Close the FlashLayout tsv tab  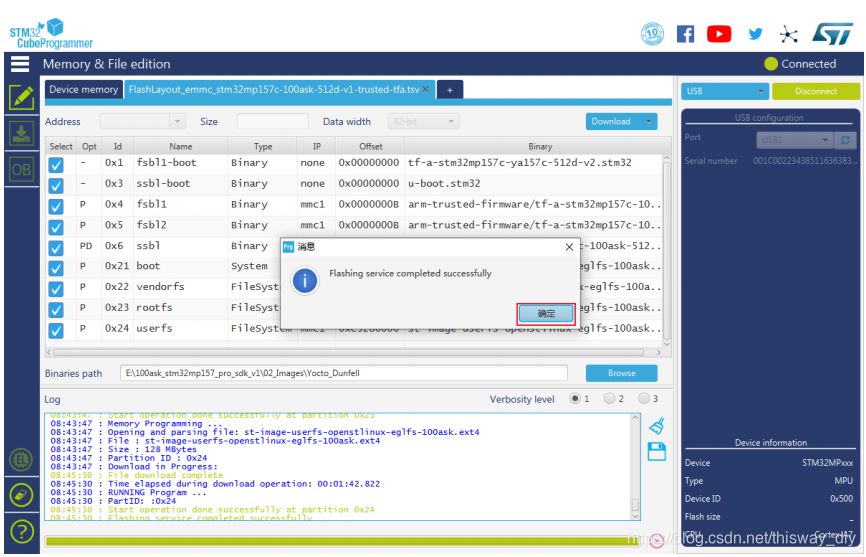pyautogui.click(x=425, y=89)
